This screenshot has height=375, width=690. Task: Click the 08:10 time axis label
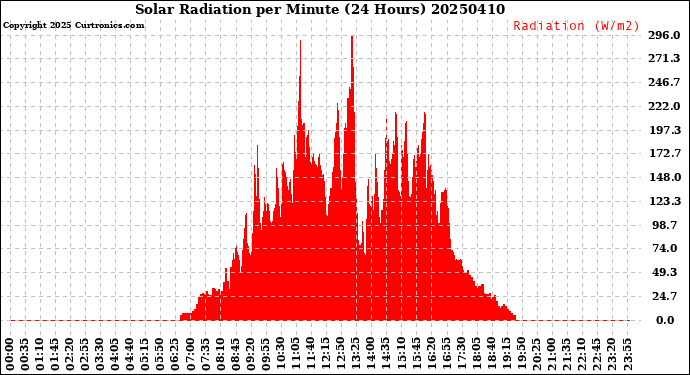coord(221,355)
